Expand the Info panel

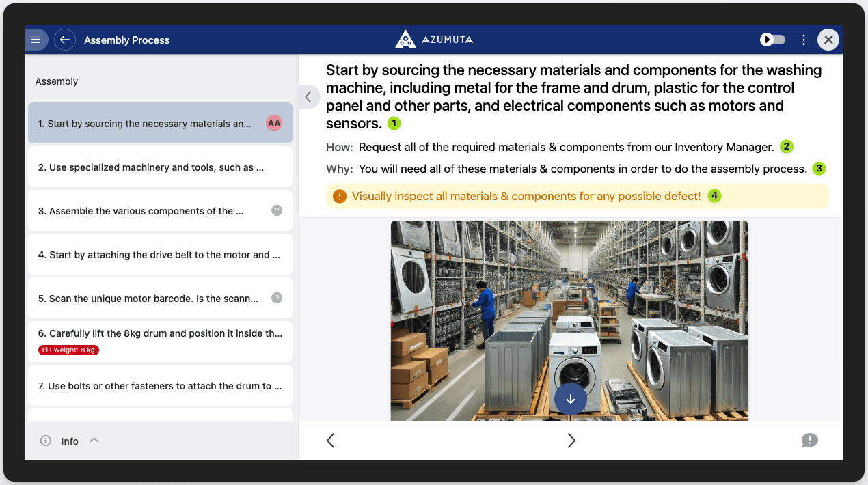(x=94, y=441)
